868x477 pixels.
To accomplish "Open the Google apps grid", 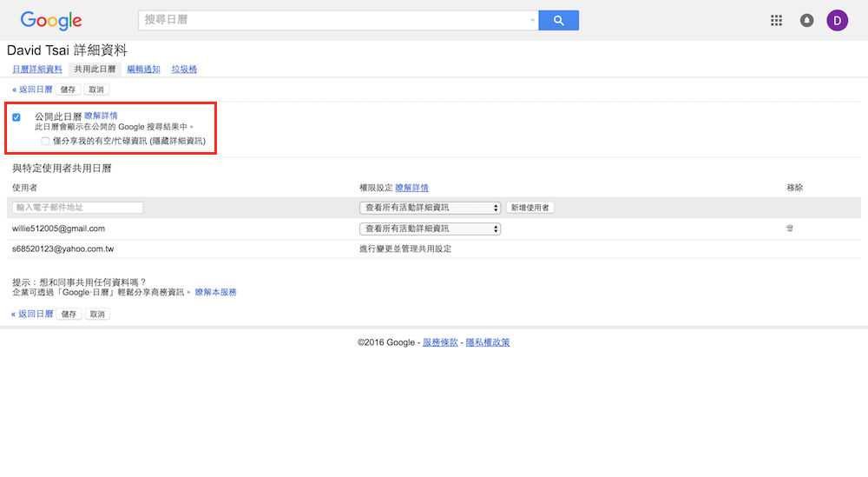I will [x=776, y=21].
